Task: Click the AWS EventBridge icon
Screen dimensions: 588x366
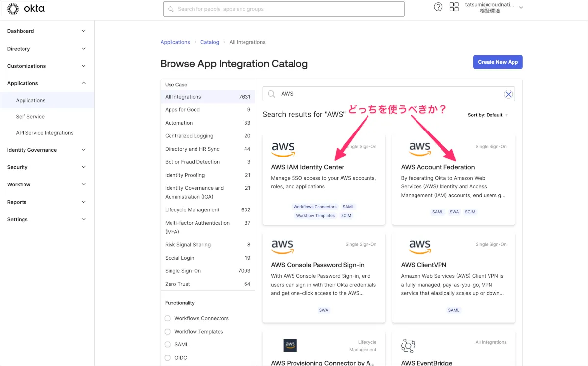Action: pyautogui.click(x=408, y=345)
